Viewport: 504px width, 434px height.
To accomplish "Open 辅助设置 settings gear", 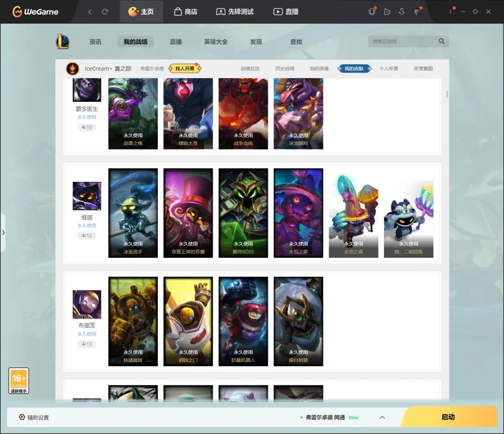I will click(x=34, y=417).
